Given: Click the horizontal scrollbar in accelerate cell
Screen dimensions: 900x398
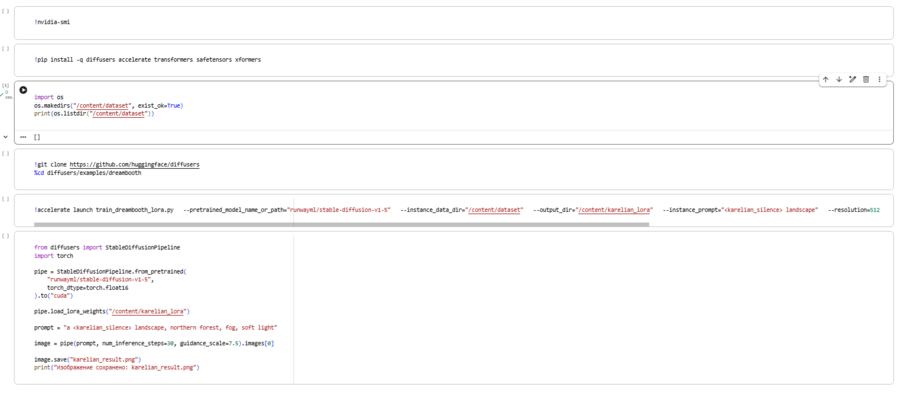Looking at the screenshot, I should 342,225.
